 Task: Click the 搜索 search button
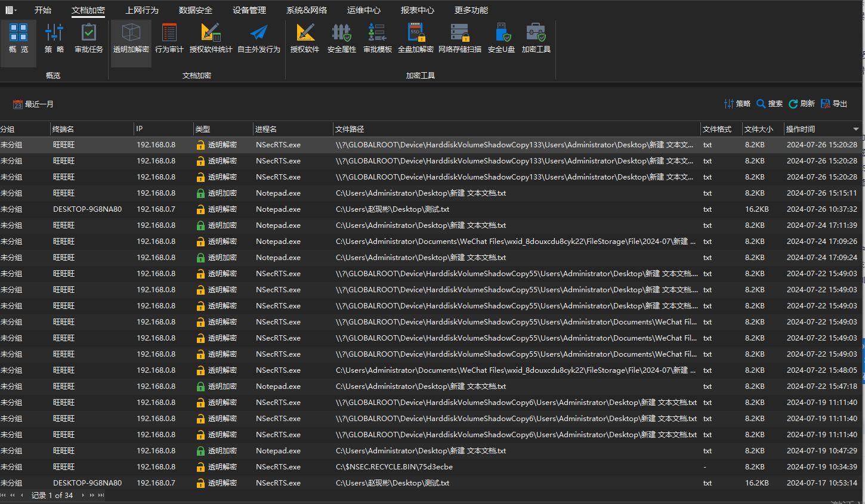tap(770, 104)
